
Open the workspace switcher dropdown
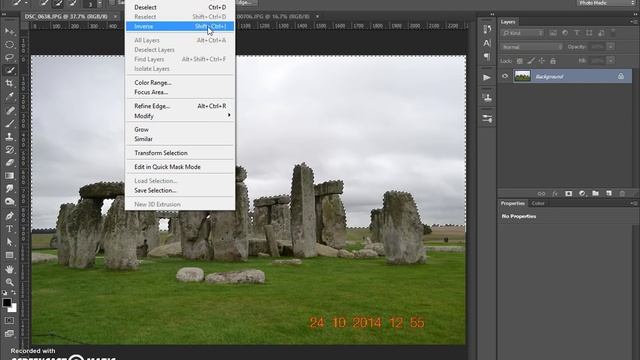pyautogui.click(x=606, y=3)
